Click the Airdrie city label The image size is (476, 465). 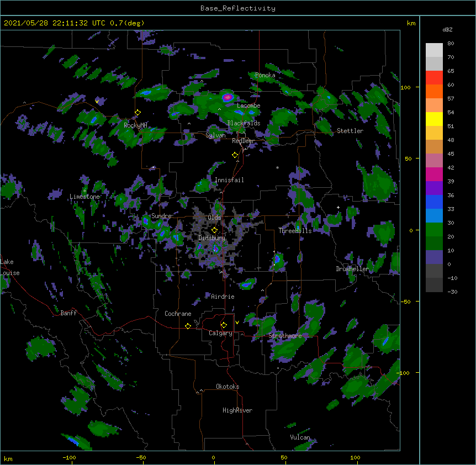223,297
